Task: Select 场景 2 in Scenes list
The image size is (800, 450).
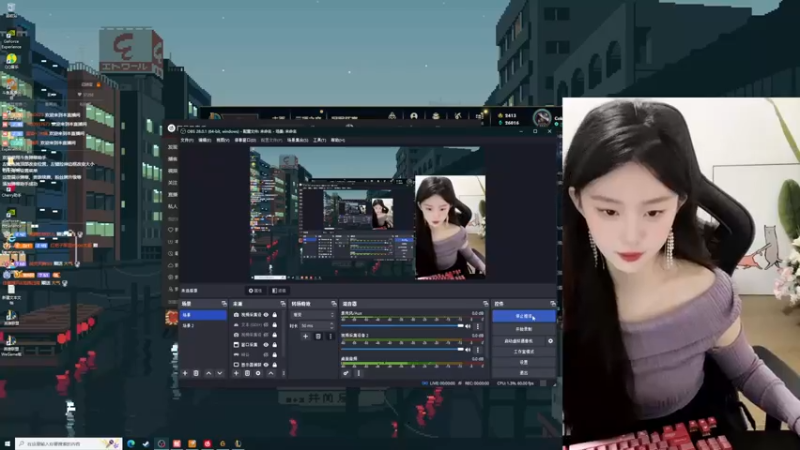Action: click(x=203, y=326)
